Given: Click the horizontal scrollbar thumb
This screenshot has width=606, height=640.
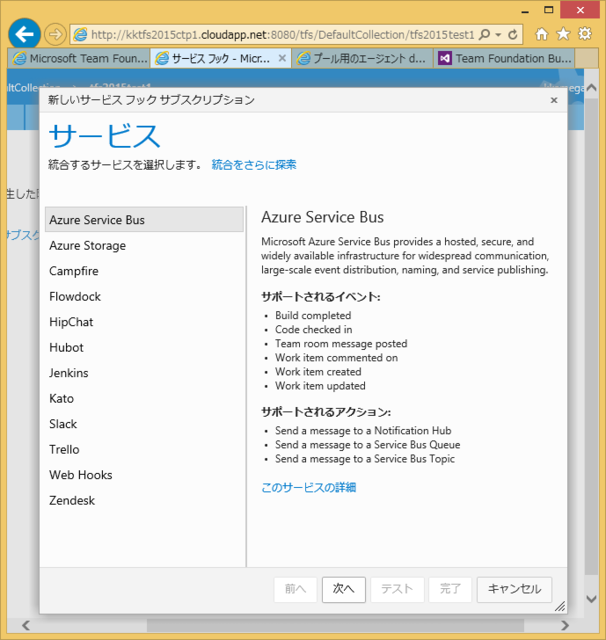Looking at the screenshot, I should pos(335,625).
